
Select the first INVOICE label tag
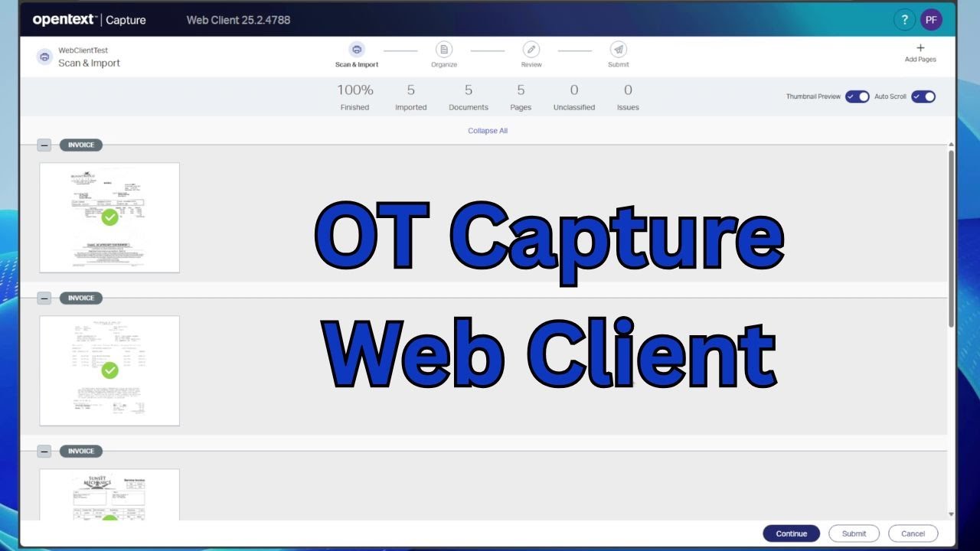click(x=81, y=145)
